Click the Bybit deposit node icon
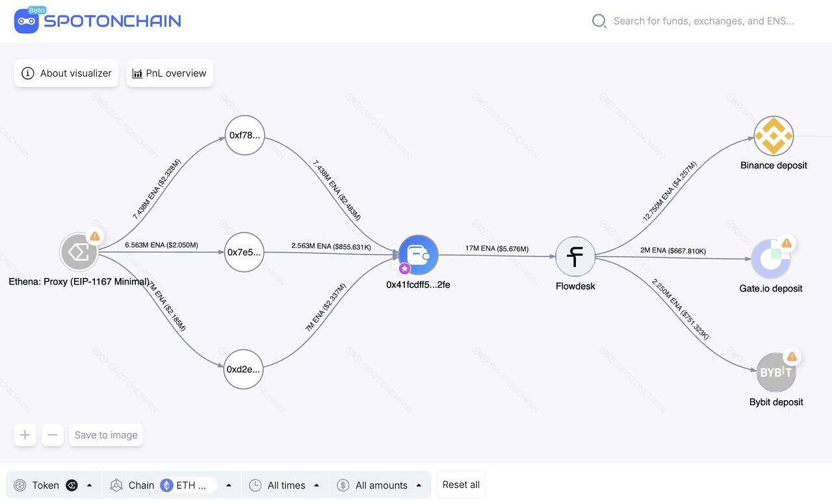This screenshot has width=832, height=504. (x=776, y=373)
